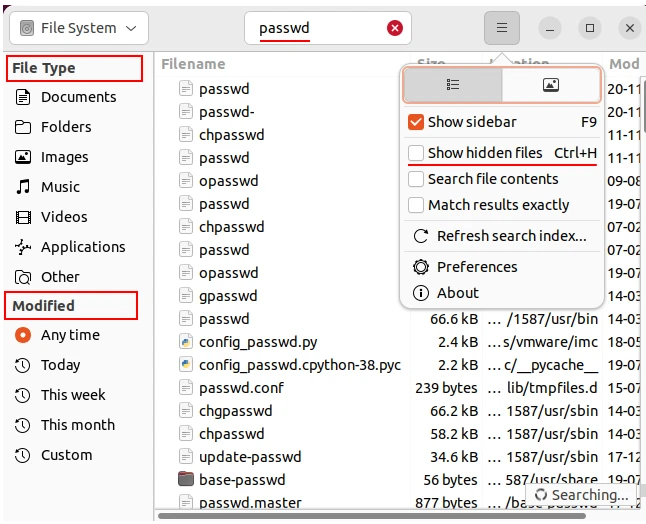This screenshot has height=524, width=646.
Task: Select the gpasswd file row
Action: tap(228, 296)
